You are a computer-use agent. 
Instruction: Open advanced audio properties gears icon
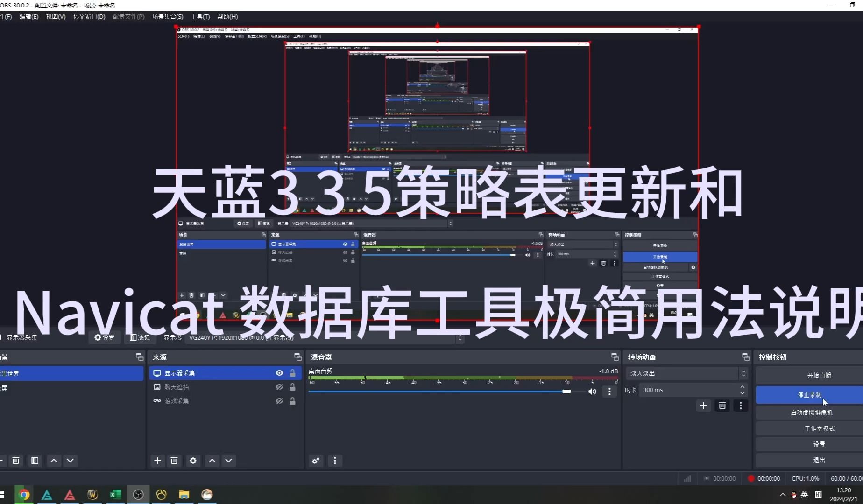pyautogui.click(x=316, y=461)
